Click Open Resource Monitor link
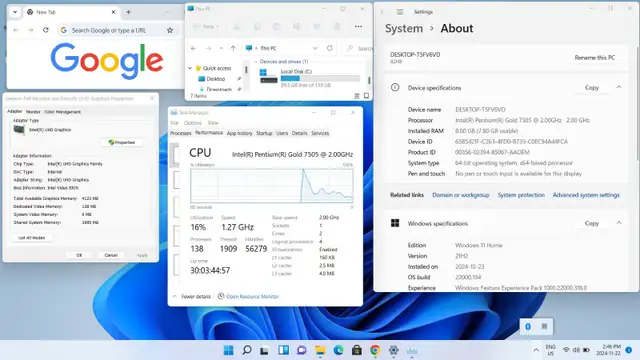This screenshot has width=640, height=360. (252, 297)
